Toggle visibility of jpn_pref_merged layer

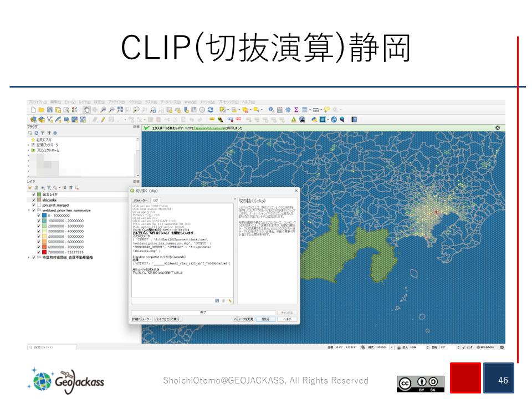(33, 205)
